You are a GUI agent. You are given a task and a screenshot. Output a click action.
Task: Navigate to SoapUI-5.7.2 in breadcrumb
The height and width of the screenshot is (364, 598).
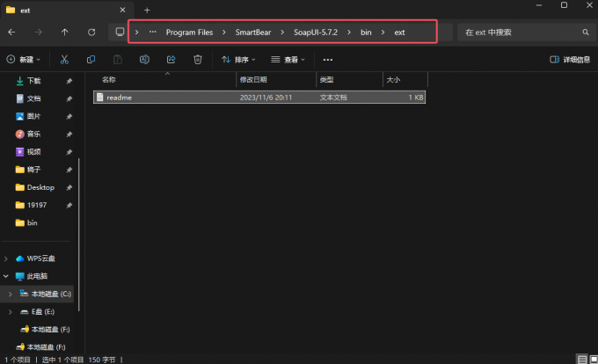(316, 33)
